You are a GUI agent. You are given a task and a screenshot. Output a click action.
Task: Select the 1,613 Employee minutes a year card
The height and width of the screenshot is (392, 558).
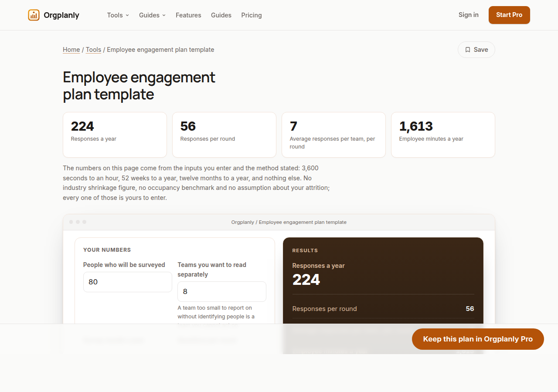[x=443, y=135]
